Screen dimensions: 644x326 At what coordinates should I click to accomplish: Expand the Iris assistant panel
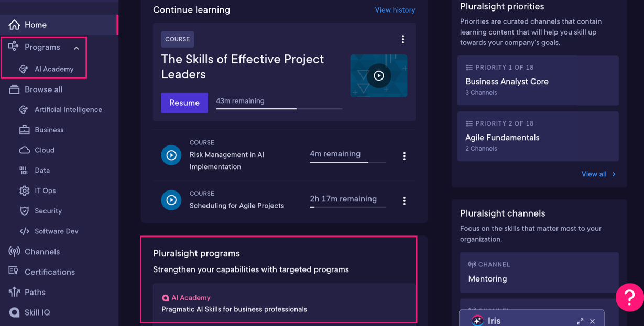click(580, 321)
